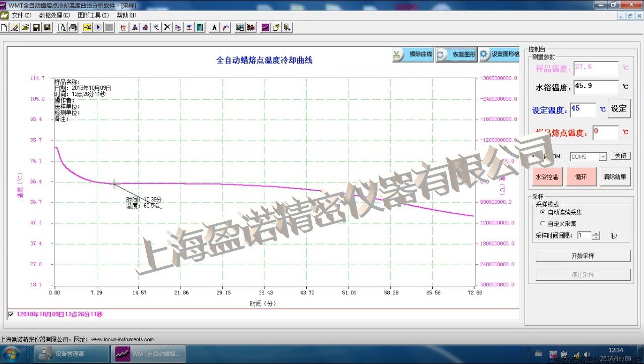Open 设备管理器 from the Windows taskbar
Viewport: 644px width, 364px height.
[x=71, y=354]
